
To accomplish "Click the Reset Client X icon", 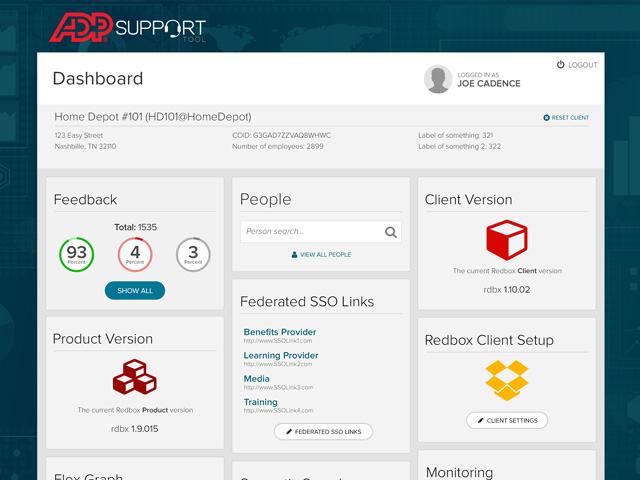I will click(x=546, y=118).
